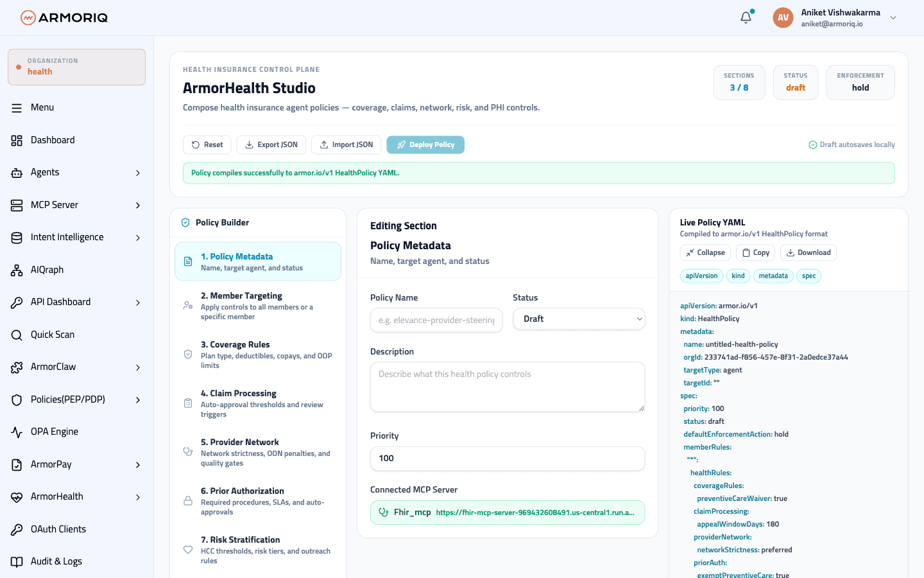Click the Intent Intelligence database icon
This screenshot has width=924, height=578.
click(17, 238)
